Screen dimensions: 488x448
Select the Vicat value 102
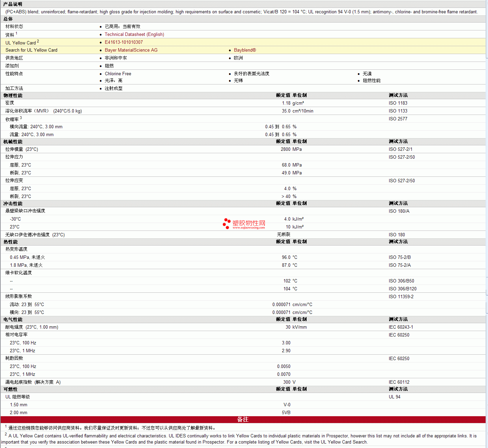287,281
